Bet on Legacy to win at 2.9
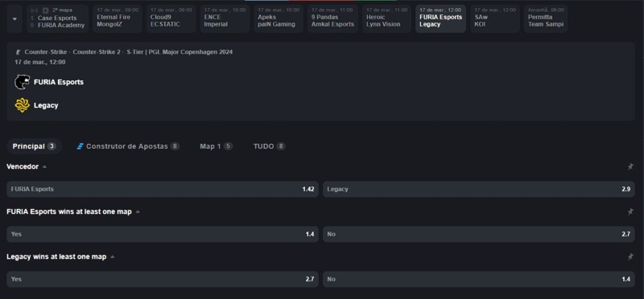 pos(478,189)
